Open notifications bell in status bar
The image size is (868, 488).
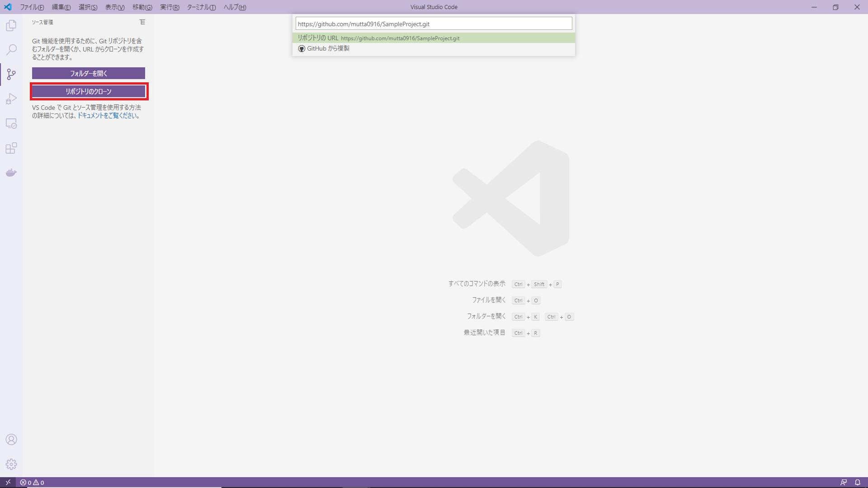click(858, 483)
